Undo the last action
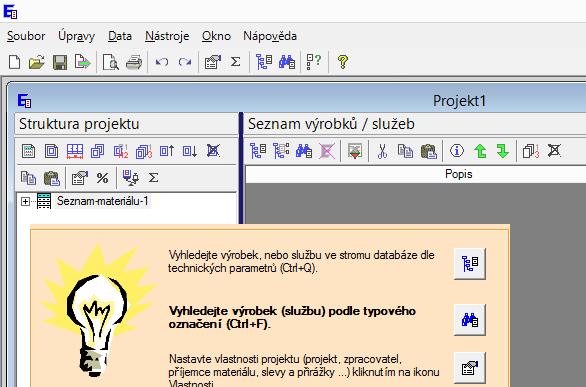The width and height of the screenshot is (586, 387). point(161,62)
